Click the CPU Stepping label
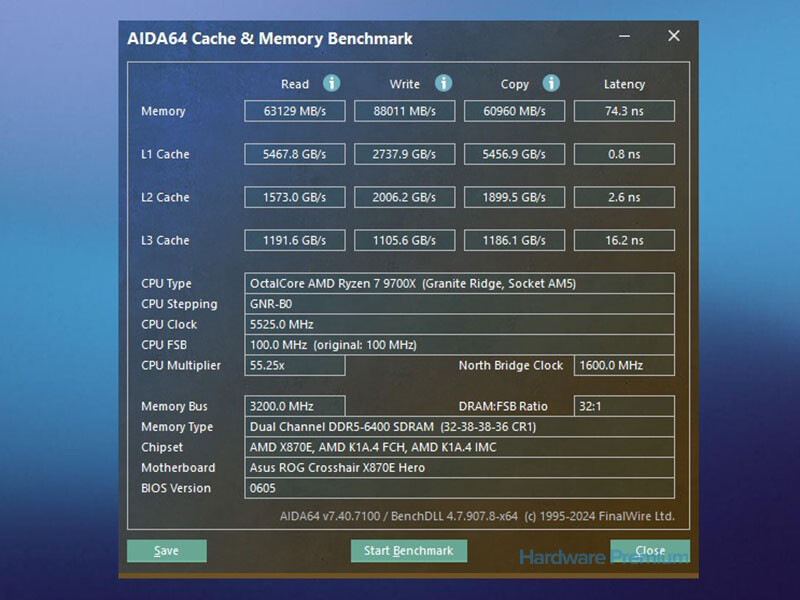 (x=179, y=304)
